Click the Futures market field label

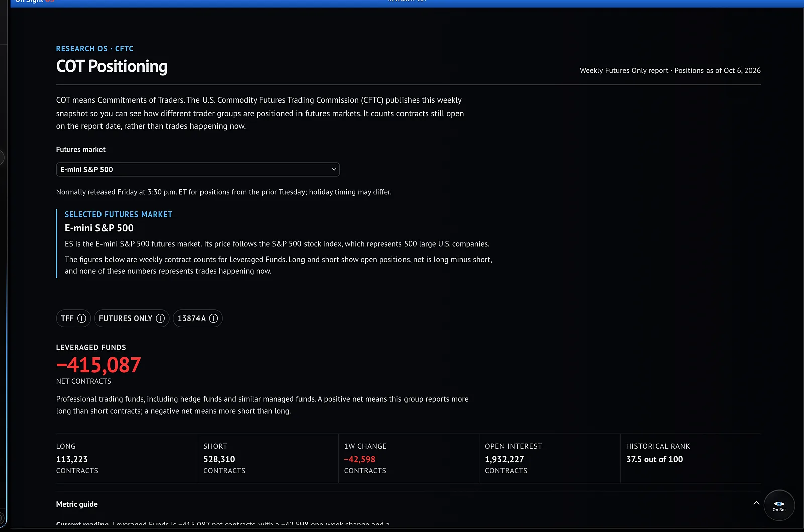80,150
